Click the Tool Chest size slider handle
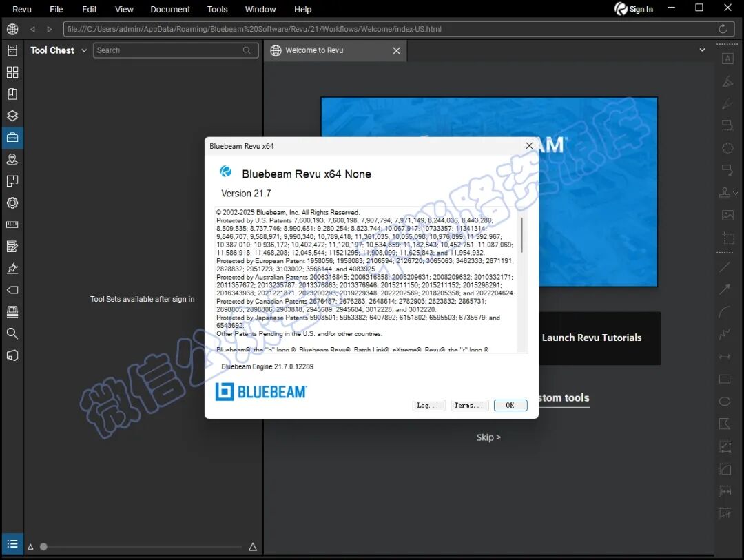The height and width of the screenshot is (560, 744). point(43,547)
